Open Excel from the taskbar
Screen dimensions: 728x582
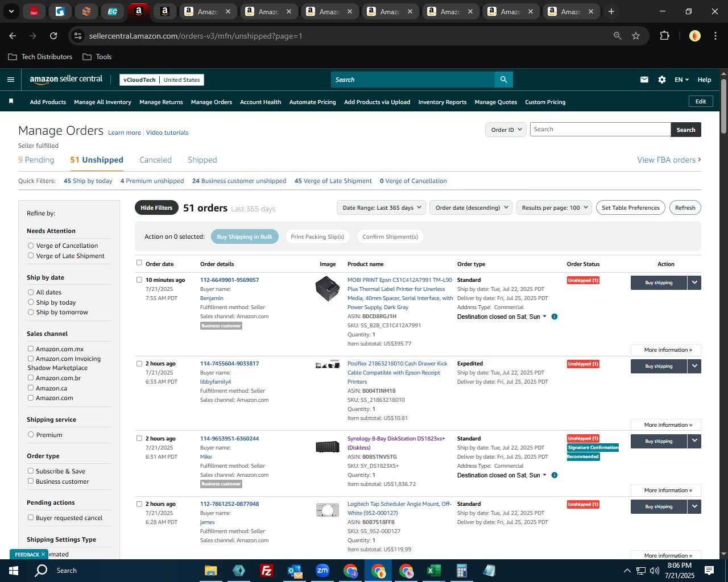[433, 571]
